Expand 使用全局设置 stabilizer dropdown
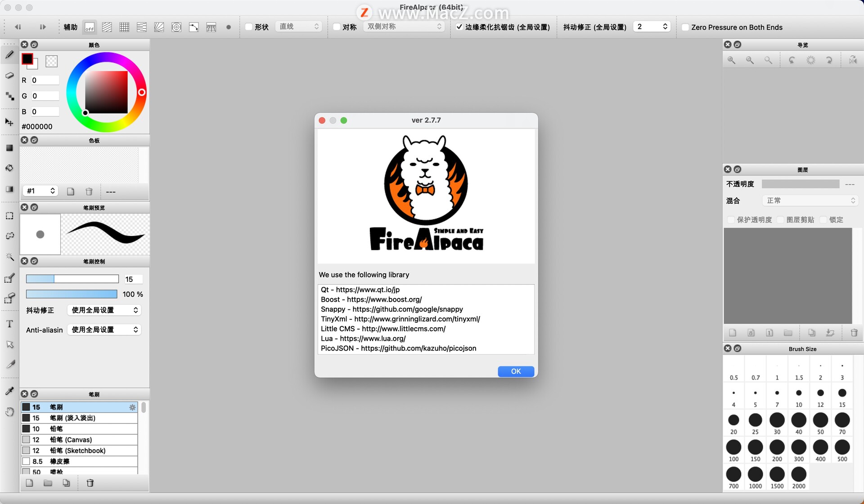 pos(102,310)
